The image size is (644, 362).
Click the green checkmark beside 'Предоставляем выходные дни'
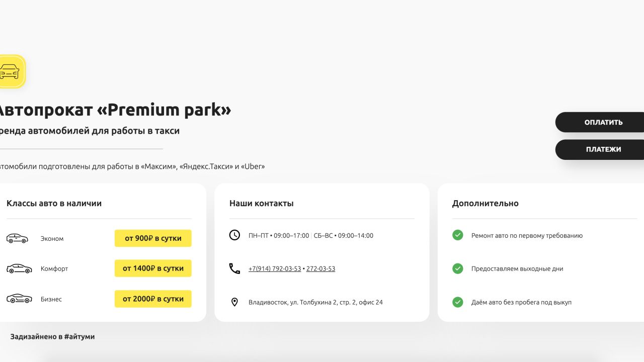tap(457, 268)
